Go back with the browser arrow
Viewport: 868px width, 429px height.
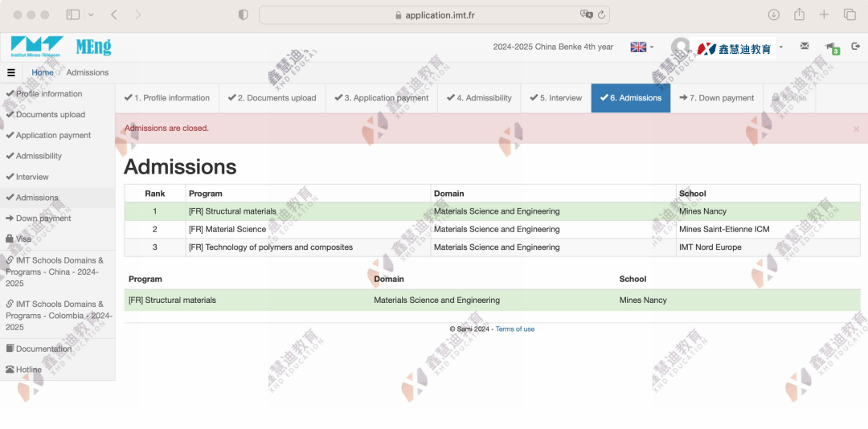click(x=114, y=15)
